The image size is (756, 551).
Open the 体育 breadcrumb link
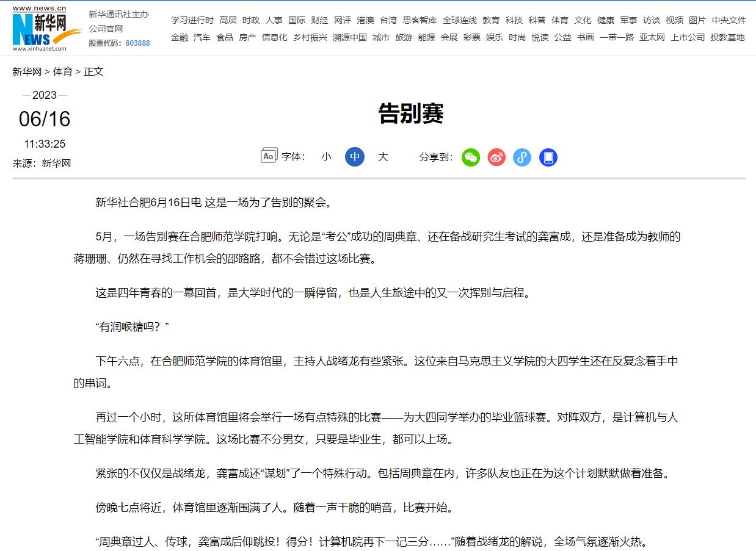[62, 71]
